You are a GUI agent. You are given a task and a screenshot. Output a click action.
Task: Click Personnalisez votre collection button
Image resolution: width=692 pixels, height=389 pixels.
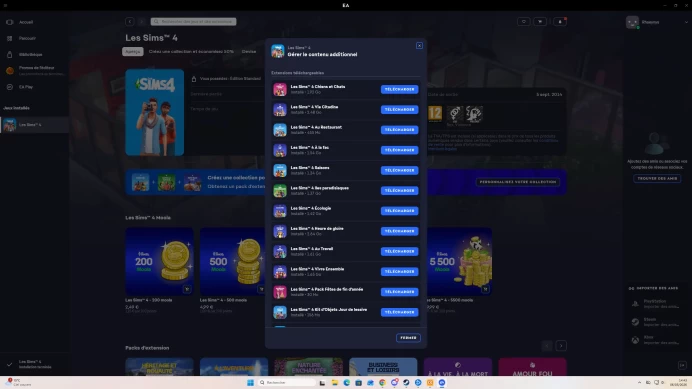click(x=518, y=182)
